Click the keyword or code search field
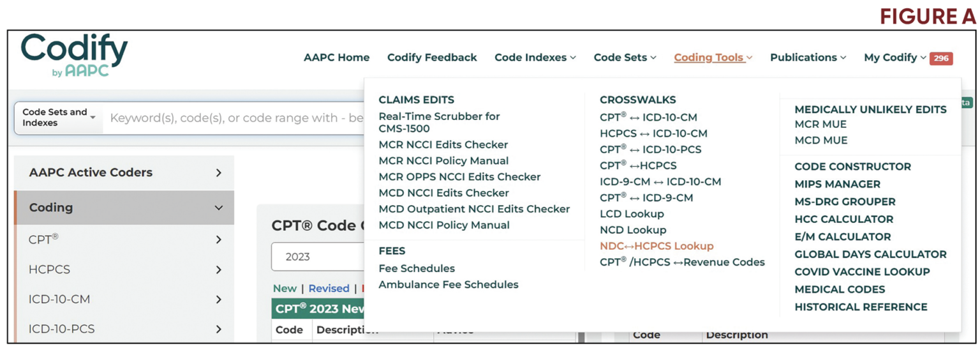Screen dimensions: 980x350 pos(236,118)
